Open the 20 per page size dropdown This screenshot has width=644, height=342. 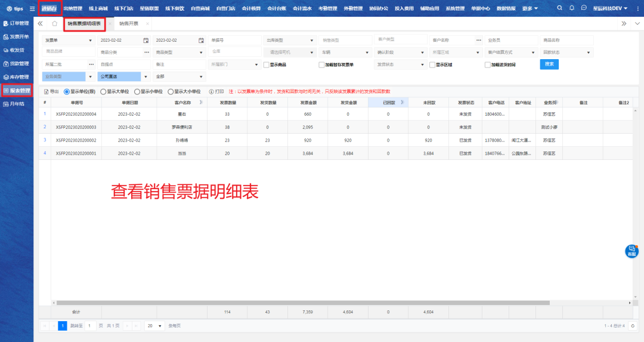tap(155, 326)
